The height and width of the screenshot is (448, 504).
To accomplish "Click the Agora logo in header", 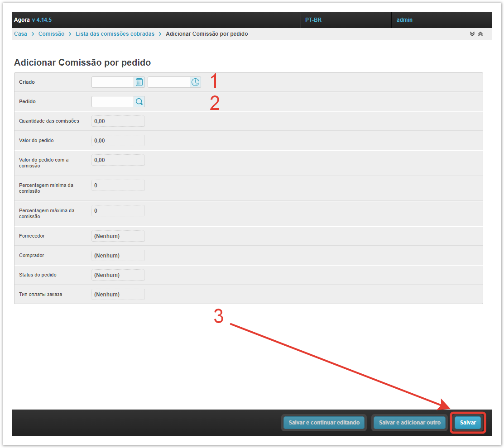I will (x=22, y=20).
